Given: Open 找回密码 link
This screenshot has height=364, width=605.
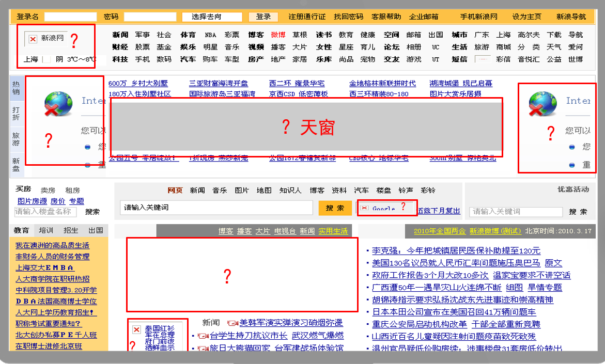Looking at the screenshot, I should (x=348, y=17).
